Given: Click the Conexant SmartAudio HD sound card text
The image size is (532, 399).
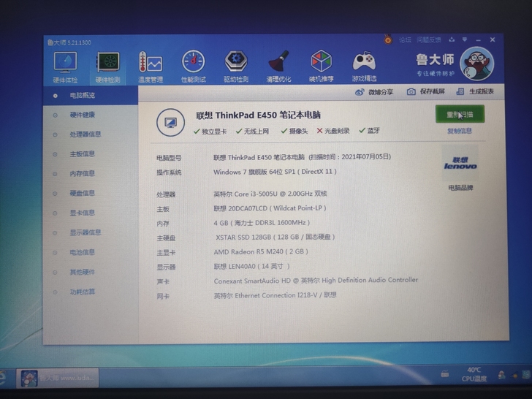Looking at the screenshot, I should point(316,281).
